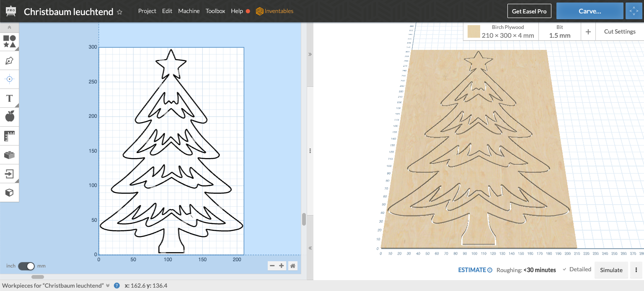Open the 3D box tool icon
Image resolution: width=644 pixels, height=291 pixels.
click(x=9, y=192)
